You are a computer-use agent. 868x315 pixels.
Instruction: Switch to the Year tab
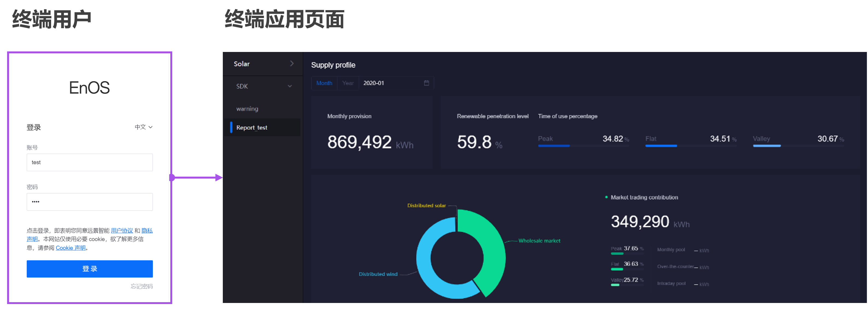[x=348, y=83]
